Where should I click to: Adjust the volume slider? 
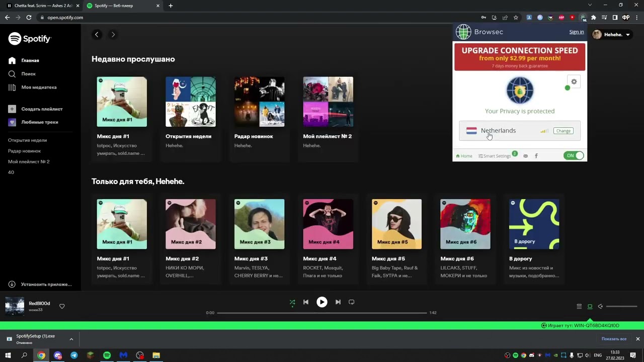click(622, 306)
